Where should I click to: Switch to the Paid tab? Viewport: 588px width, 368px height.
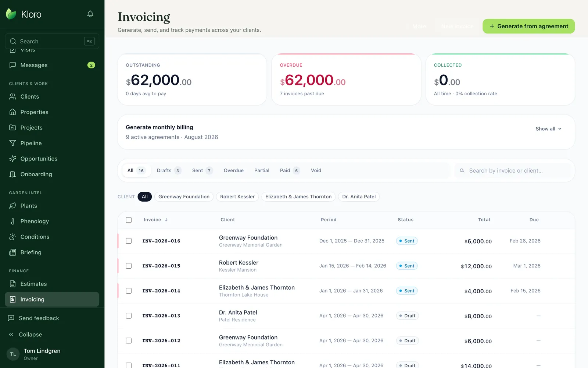290,170
